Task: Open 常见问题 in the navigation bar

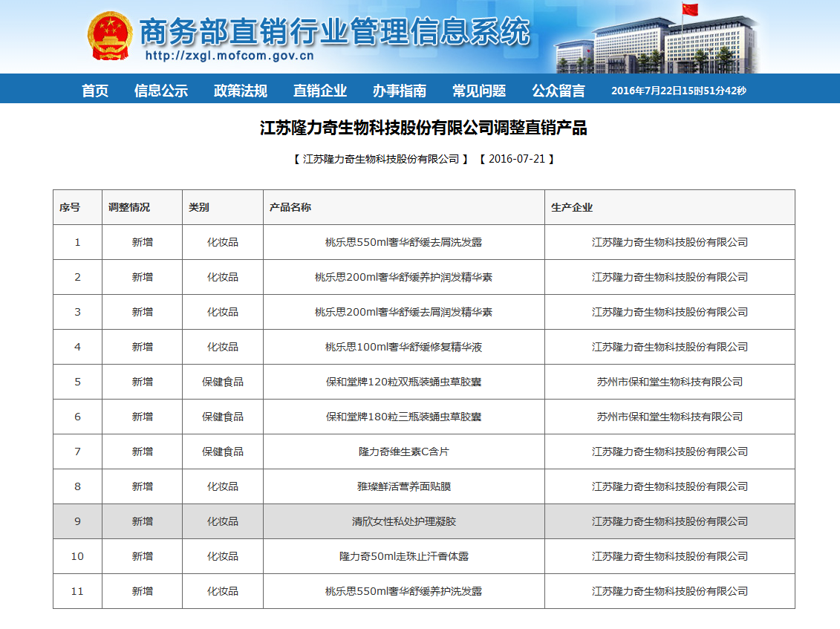Action: [x=479, y=91]
